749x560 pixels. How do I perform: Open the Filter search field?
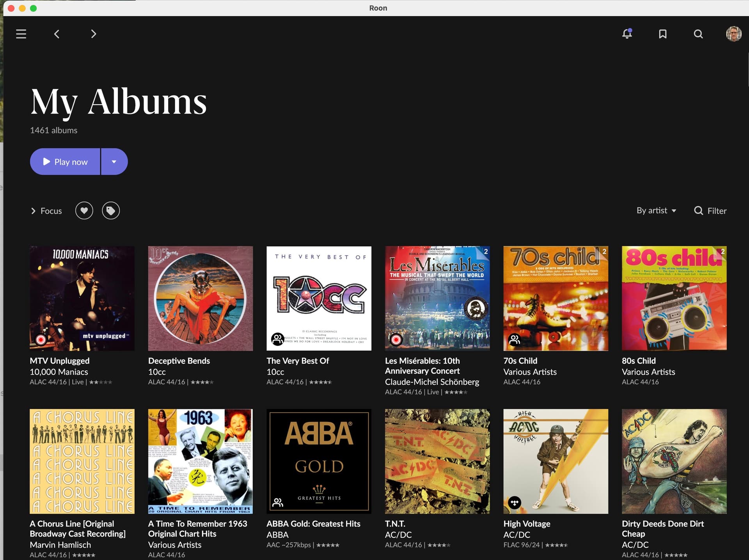[710, 211]
